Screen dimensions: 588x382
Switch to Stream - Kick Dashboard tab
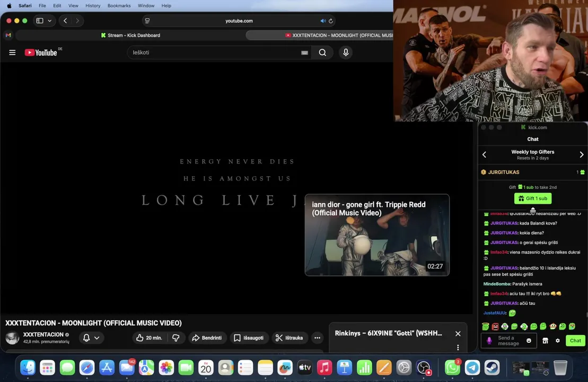[x=130, y=35]
